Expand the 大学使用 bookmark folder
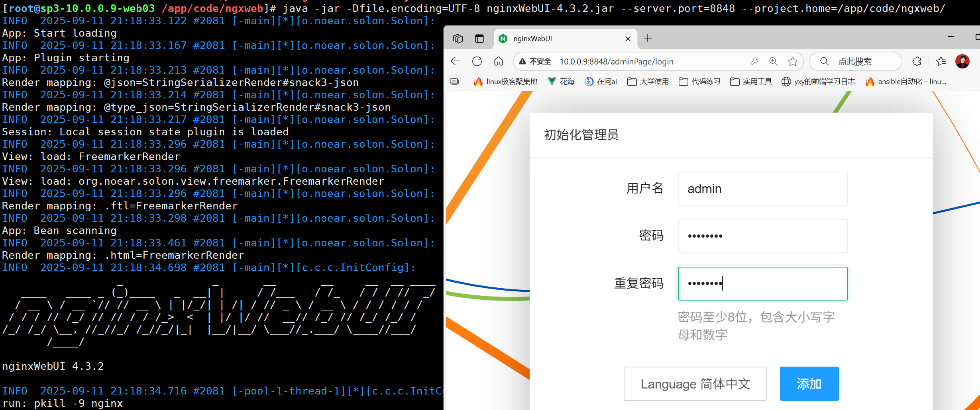This screenshot has width=980, height=410. [x=648, y=82]
